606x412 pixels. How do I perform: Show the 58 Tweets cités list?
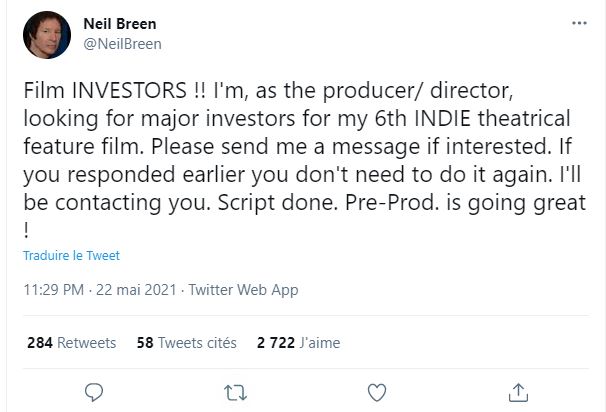point(185,342)
